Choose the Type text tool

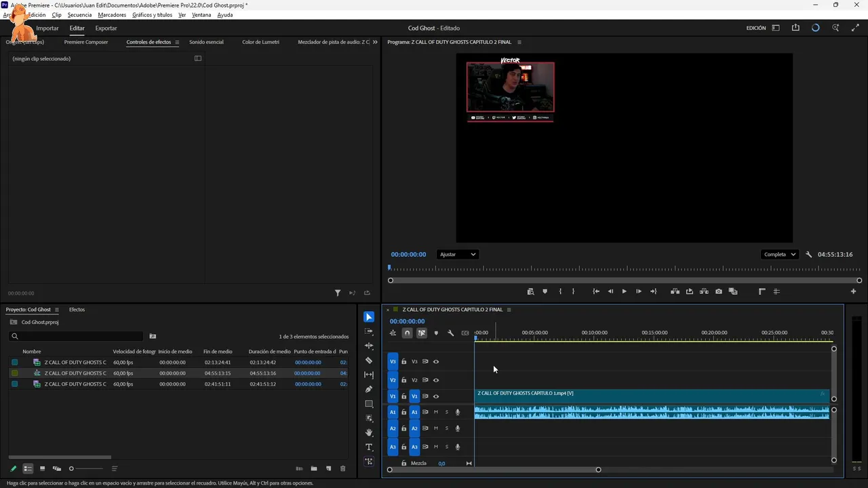point(369,447)
